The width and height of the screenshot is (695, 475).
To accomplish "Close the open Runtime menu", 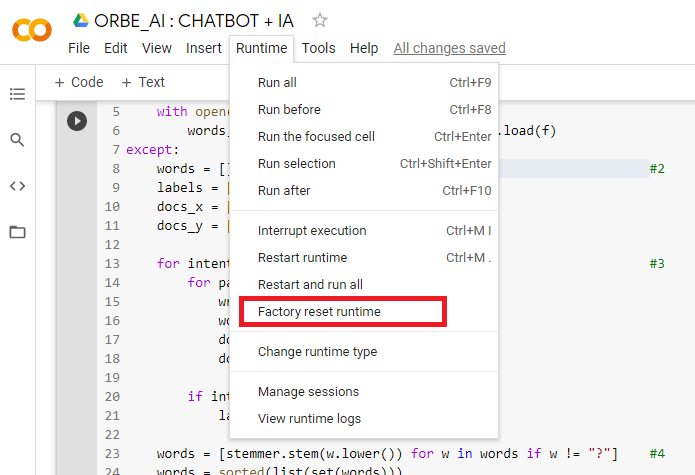I will (x=262, y=48).
